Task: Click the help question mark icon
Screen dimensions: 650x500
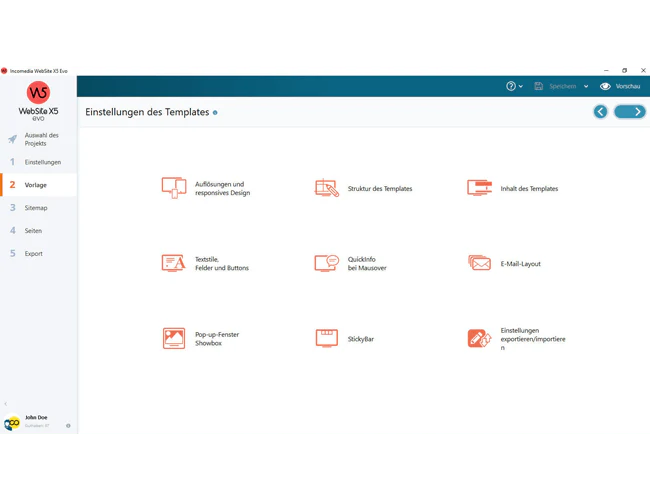Action: (x=511, y=86)
